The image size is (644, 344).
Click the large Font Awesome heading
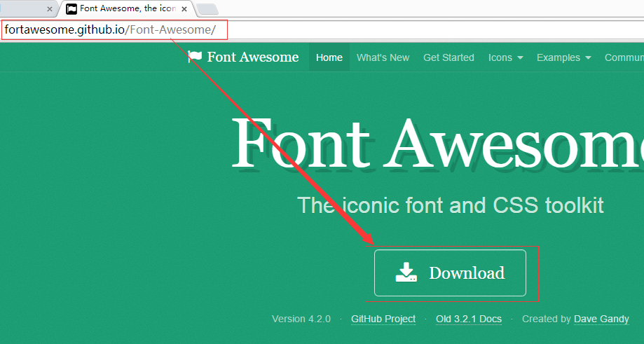pyautogui.click(x=437, y=143)
